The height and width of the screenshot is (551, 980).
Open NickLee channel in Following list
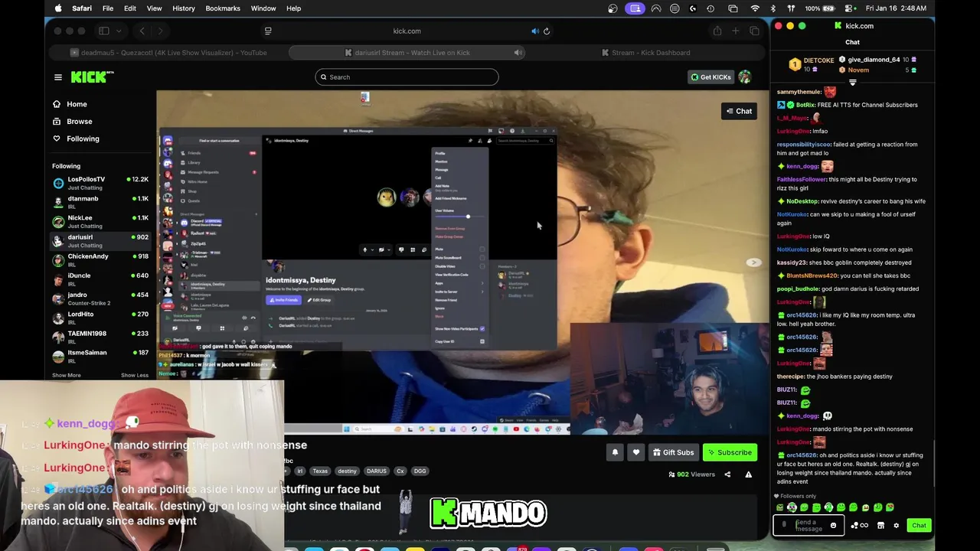[x=100, y=221]
